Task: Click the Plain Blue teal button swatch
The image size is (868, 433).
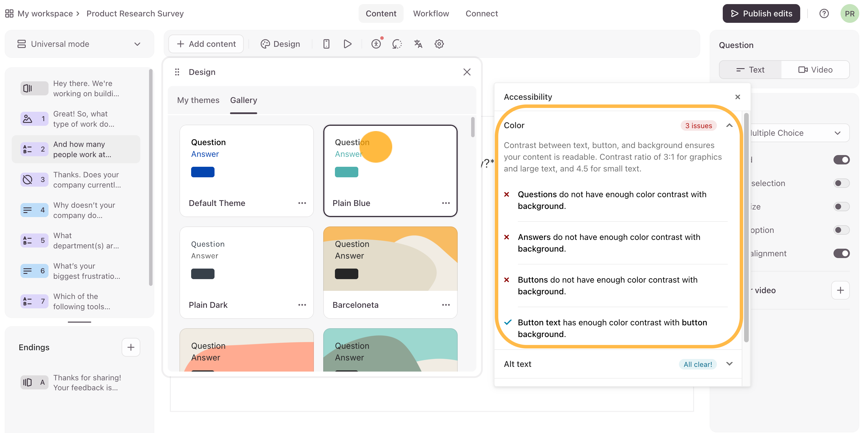Action: pyautogui.click(x=346, y=172)
